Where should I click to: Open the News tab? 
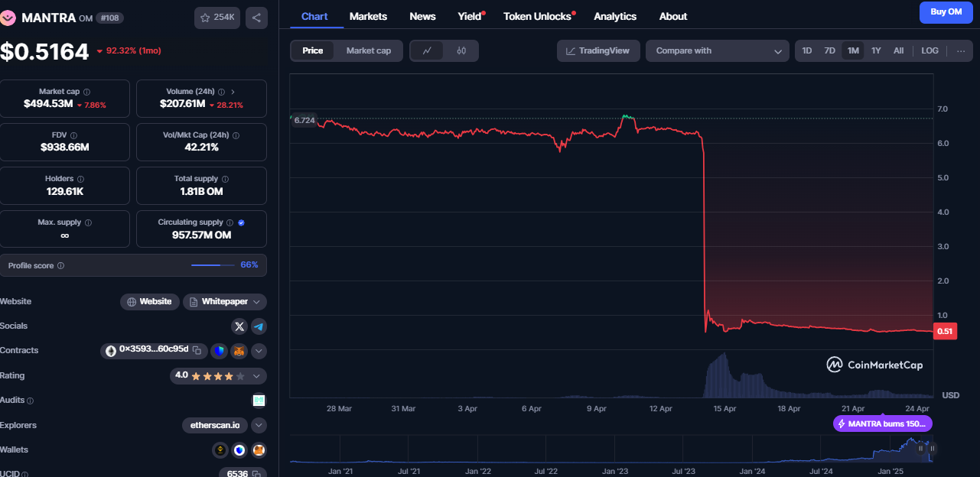[x=422, y=16]
